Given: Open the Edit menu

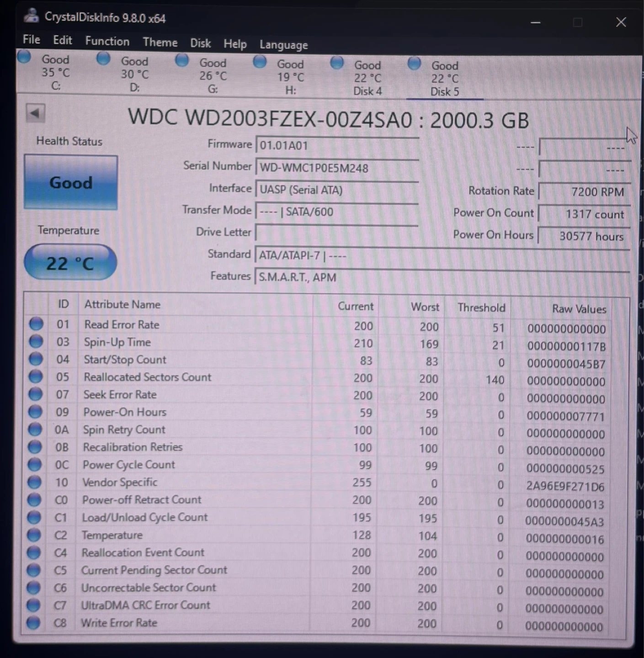Looking at the screenshot, I should 63,40.
